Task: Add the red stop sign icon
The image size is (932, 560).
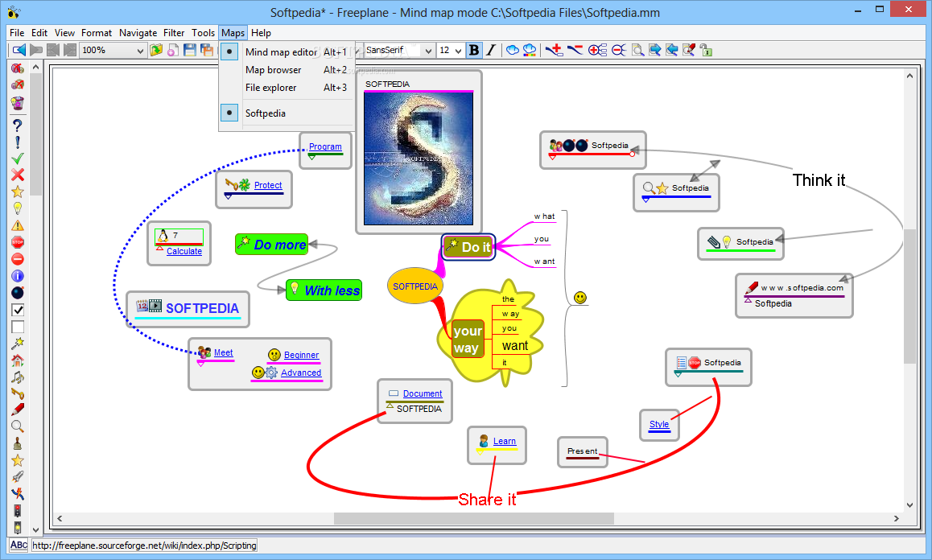Action: click(17, 242)
